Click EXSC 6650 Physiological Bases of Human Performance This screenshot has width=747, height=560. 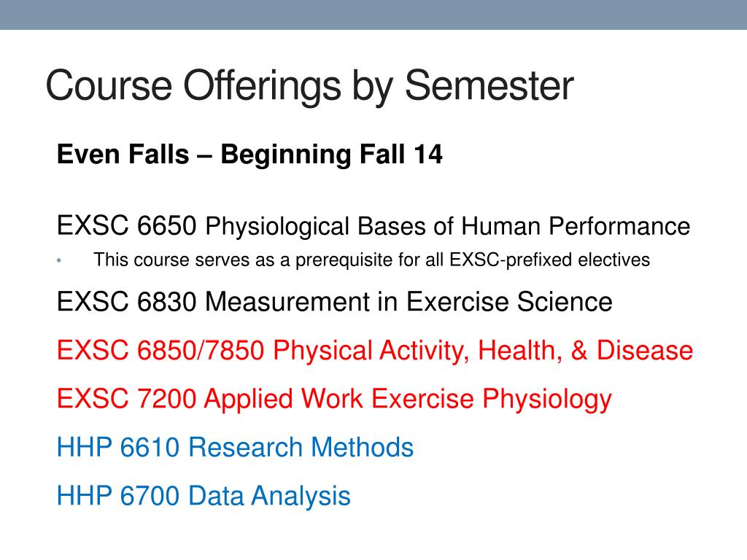click(373, 226)
